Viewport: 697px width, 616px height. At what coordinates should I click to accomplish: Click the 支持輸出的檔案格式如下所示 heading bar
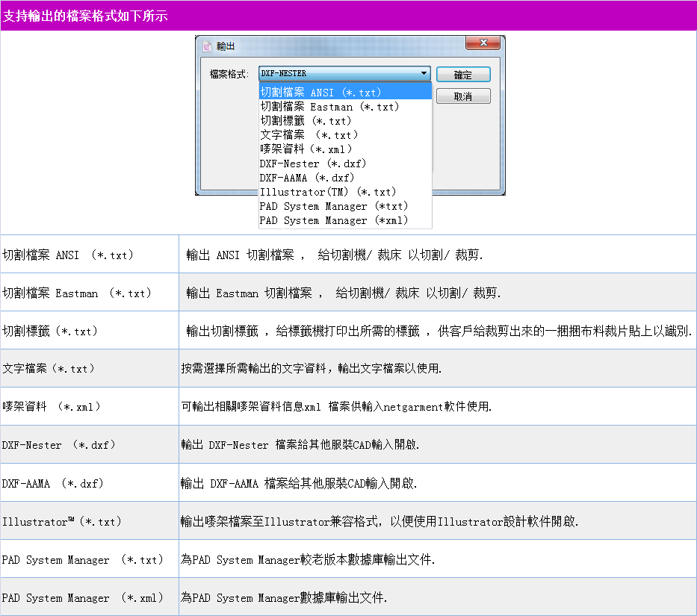pyautogui.click(x=348, y=16)
